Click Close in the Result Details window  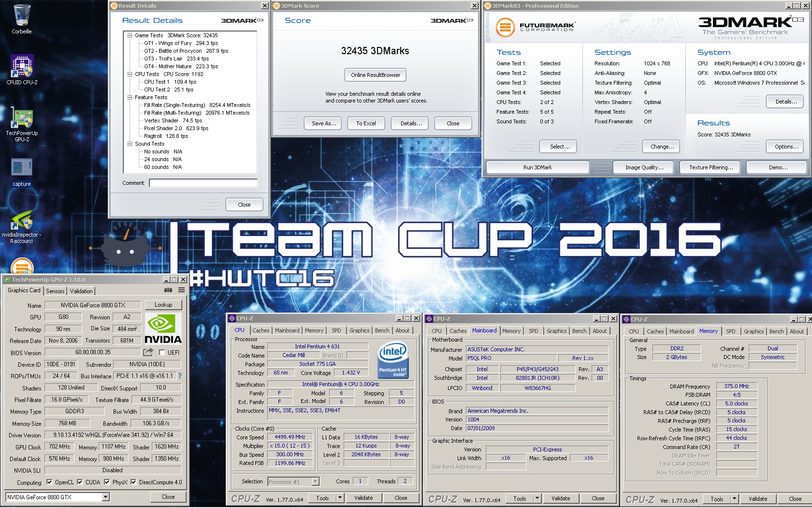coord(244,205)
